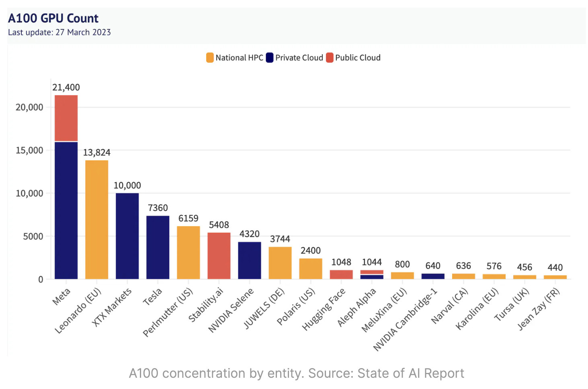This screenshot has height=389, width=588.
Task: Click the National HPC orange legend swatch
Action: pos(210,58)
